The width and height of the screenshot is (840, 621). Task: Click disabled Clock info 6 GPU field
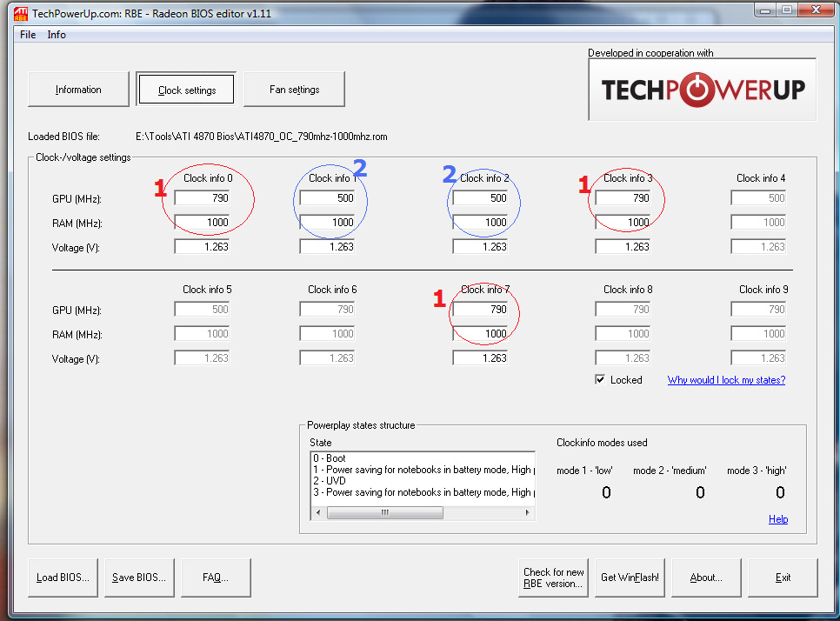coord(327,310)
